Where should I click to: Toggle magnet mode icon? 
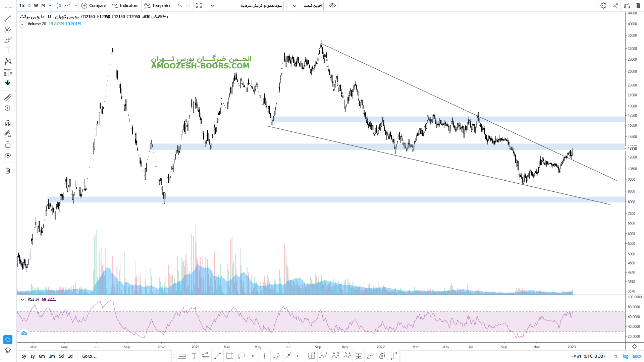(8, 123)
